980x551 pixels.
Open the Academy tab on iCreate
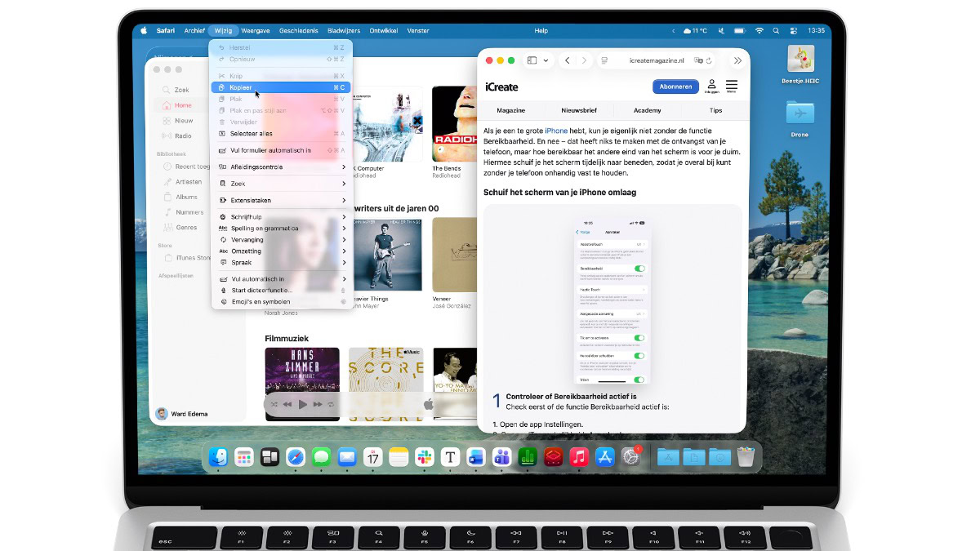(x=648, y=110)
